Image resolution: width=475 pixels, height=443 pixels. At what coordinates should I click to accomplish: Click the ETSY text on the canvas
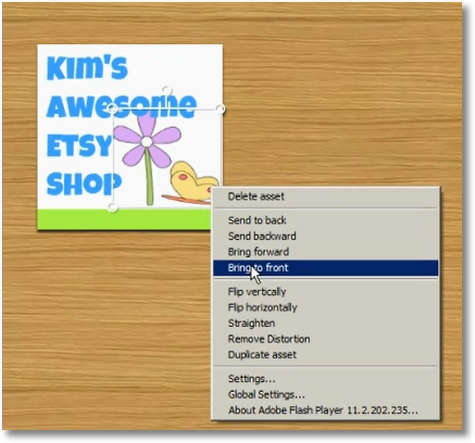coord(79,145)
